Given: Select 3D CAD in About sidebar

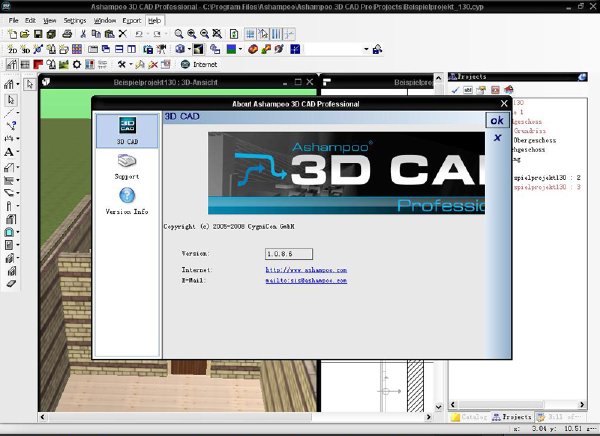Looking at the screenshot, I should click(127, 131).
